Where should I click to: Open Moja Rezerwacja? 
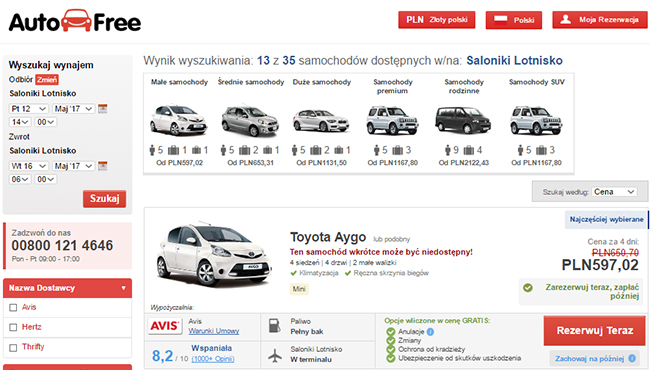(x=599, y=19)
